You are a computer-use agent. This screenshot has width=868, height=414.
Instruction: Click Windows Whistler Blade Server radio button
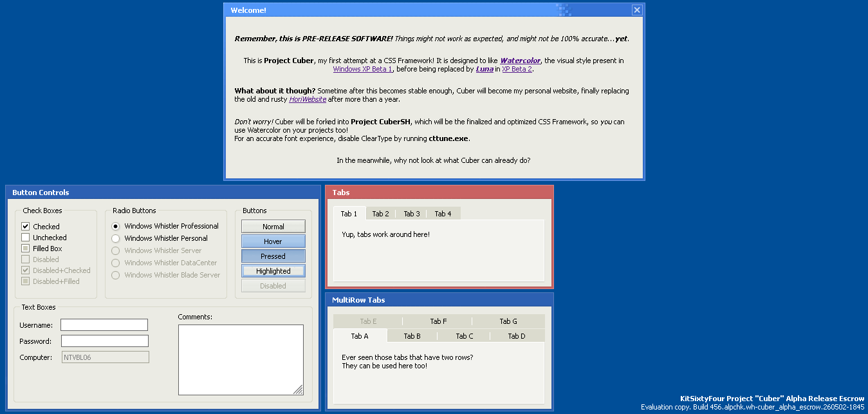(116, 275)
